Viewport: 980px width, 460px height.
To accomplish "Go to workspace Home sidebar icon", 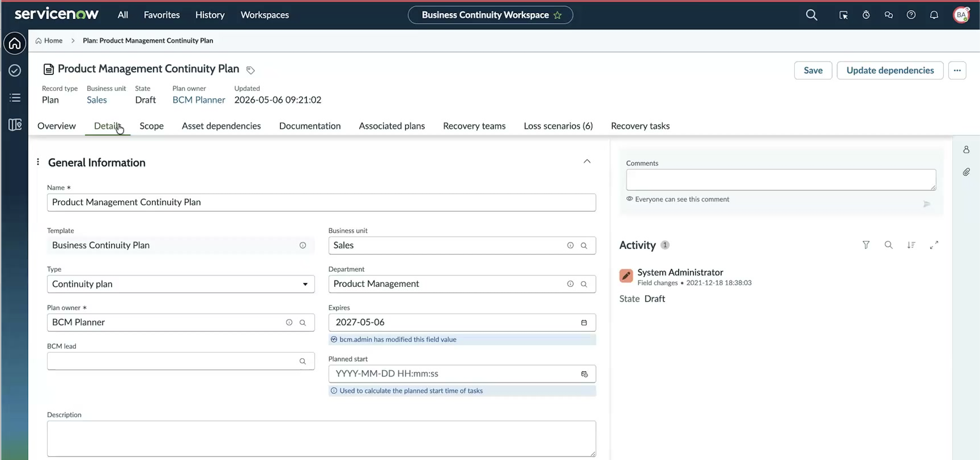I will (x=14, y=43).
